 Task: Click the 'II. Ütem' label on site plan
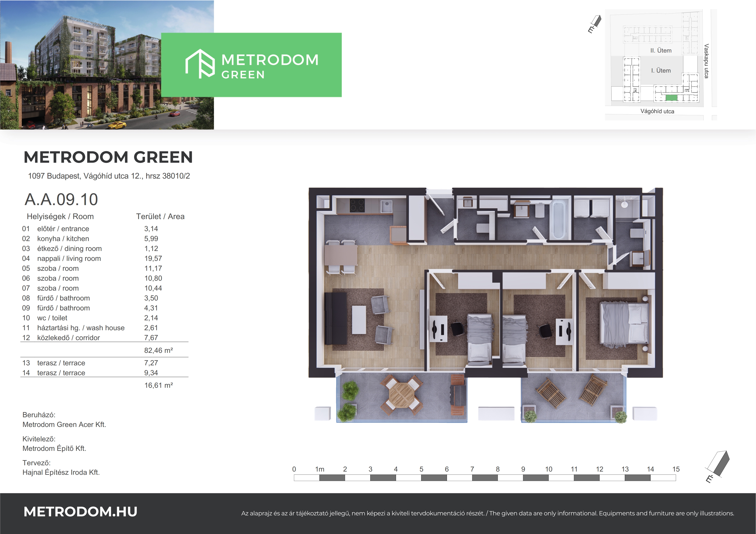[661, 51]
